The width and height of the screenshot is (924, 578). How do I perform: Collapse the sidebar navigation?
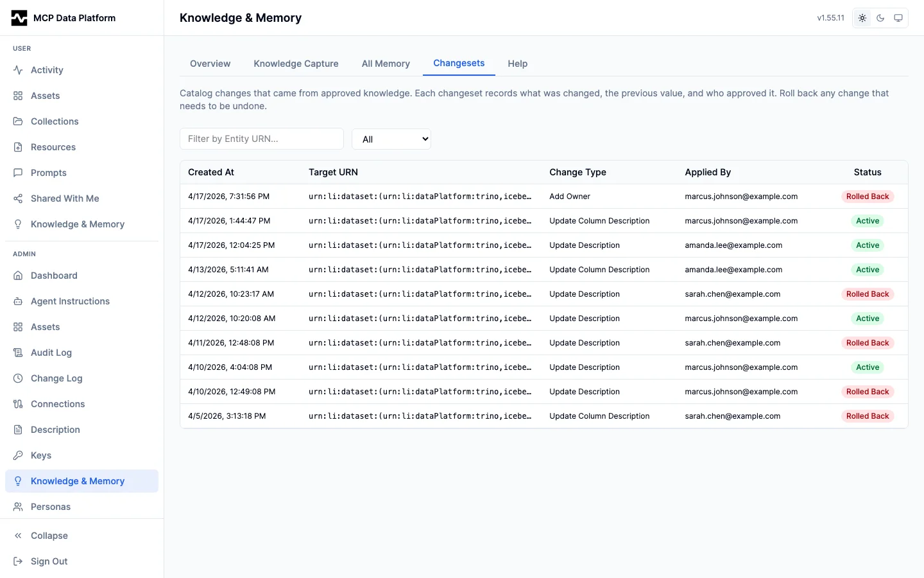tap(49, 536)
